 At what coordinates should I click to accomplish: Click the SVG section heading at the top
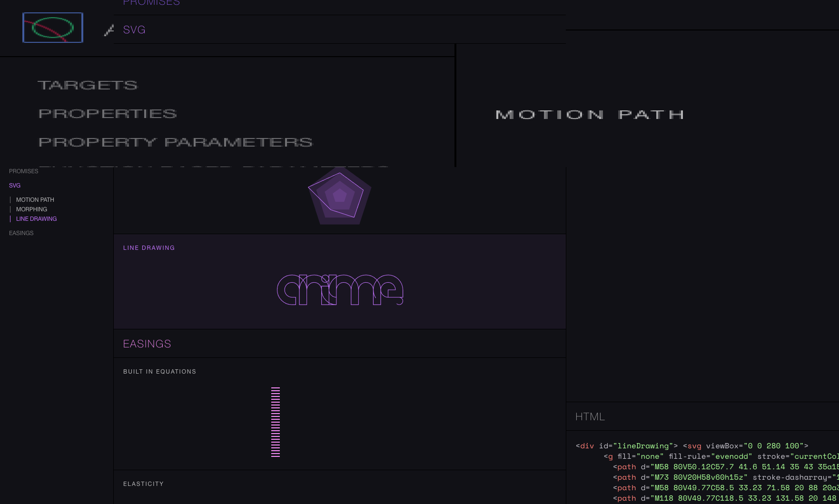pyautogui.click(x=134, y=30)
